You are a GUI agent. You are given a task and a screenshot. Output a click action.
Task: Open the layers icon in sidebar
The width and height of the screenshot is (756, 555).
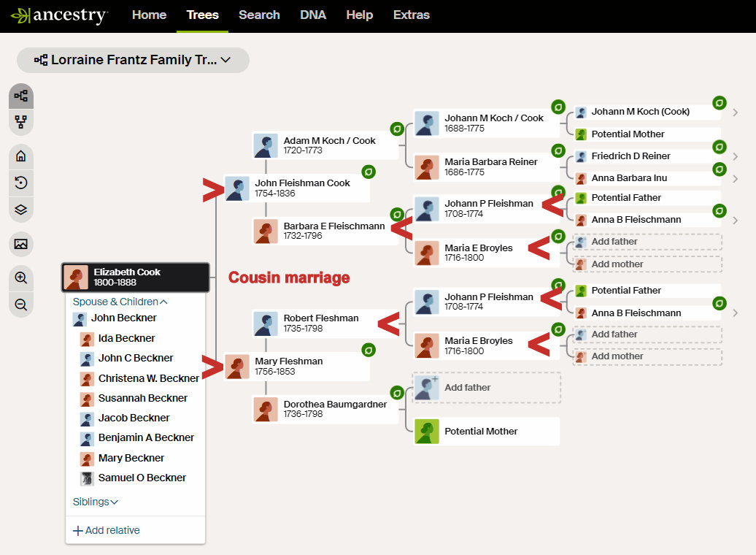coord(21,210)
